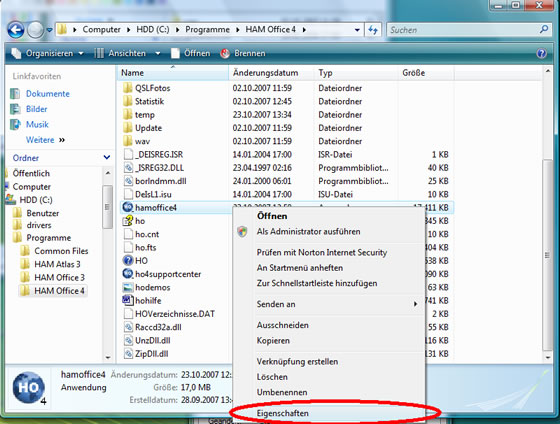Select Common Files folder in tree
Image resolution: width=560 pixels, height=424 pixels.
pos(61,251)
